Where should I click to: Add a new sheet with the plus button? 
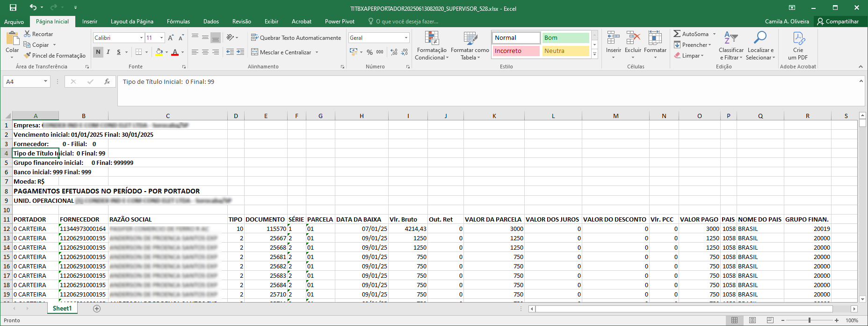(97, 309)
